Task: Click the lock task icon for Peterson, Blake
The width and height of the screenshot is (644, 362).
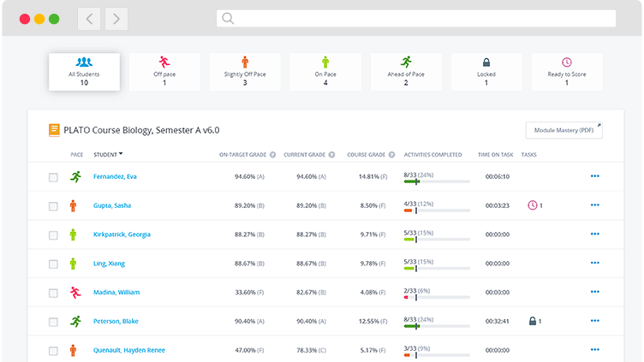Action: [x=533, y=322]
